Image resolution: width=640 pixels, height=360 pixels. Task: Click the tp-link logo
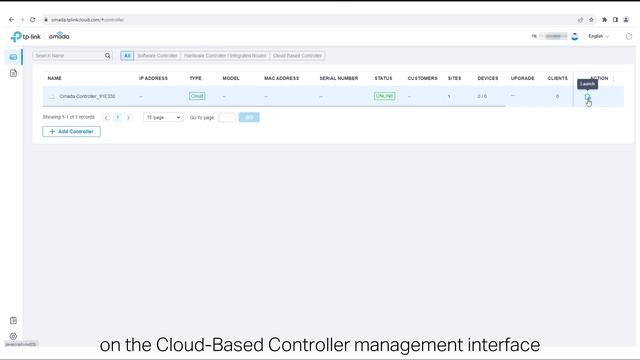[x=26, y=37]
